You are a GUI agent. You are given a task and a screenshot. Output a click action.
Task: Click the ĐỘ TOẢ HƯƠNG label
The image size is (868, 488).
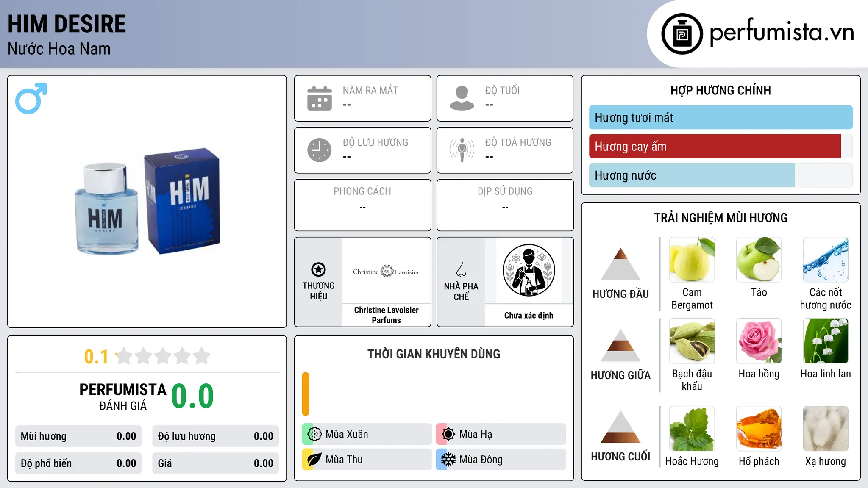click(518, 142)
